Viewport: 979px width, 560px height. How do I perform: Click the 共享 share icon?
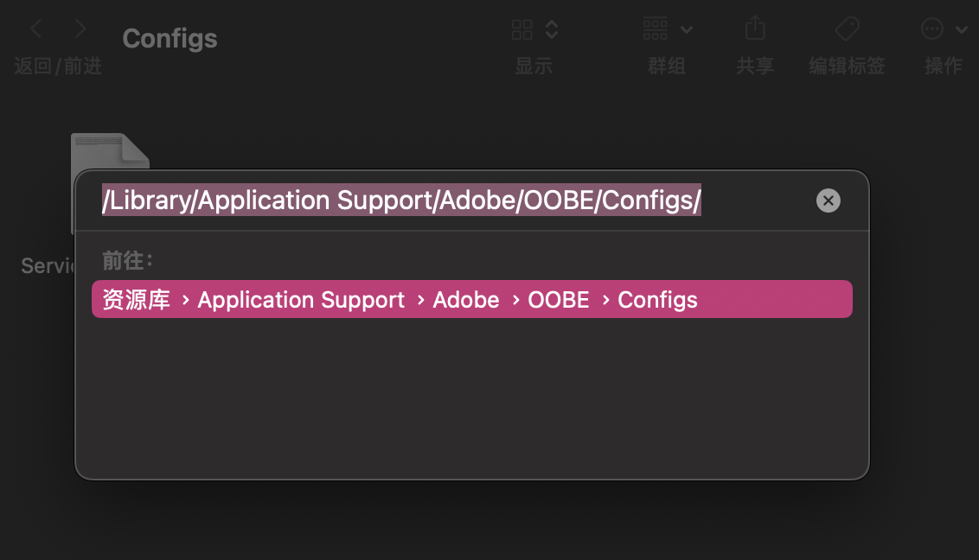[x=754, y=29]
